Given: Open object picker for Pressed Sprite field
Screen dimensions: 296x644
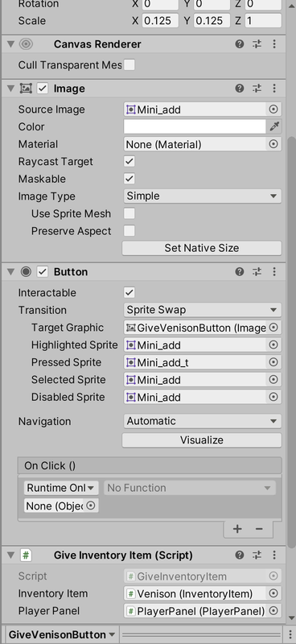Looking at the screenshot, I should pos(273,362).
